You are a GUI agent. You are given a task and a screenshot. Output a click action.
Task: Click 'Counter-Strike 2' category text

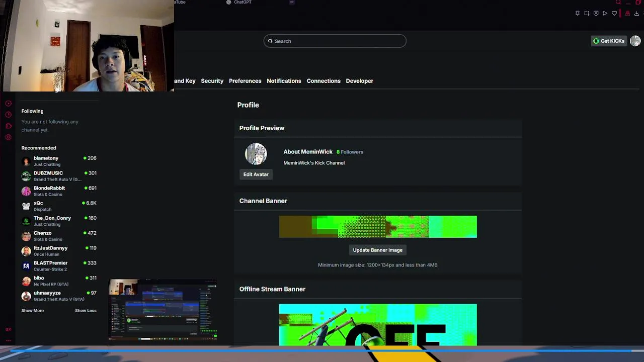(x=50, y=269)
